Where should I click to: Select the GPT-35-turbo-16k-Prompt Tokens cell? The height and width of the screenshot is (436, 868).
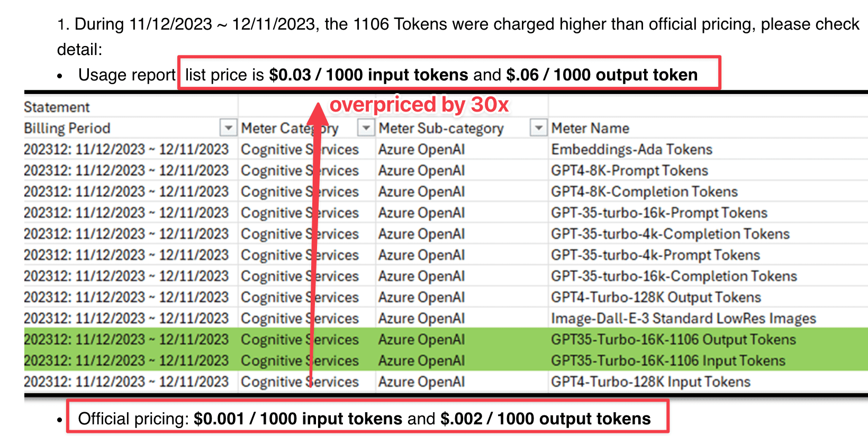[x=659, y=213]
